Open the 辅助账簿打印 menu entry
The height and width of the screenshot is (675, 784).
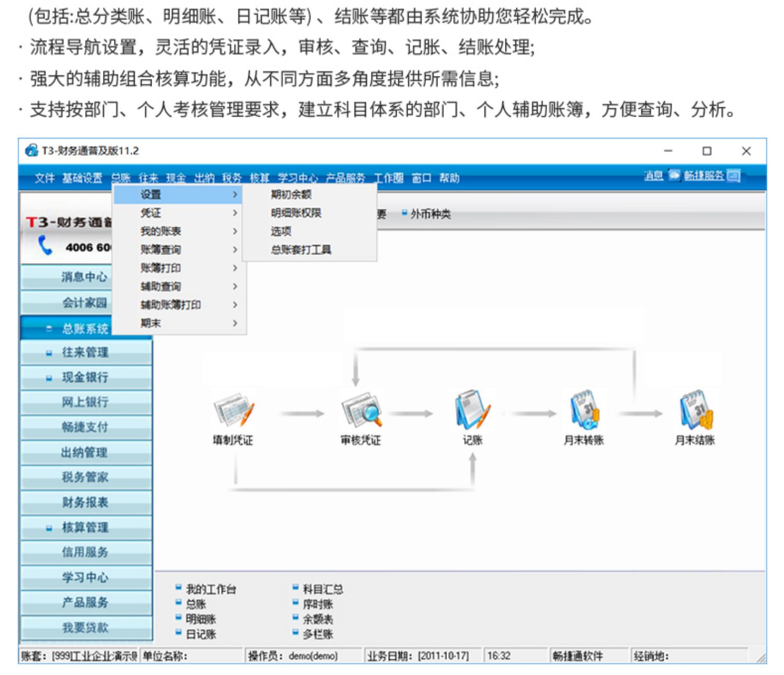(170, 305)
